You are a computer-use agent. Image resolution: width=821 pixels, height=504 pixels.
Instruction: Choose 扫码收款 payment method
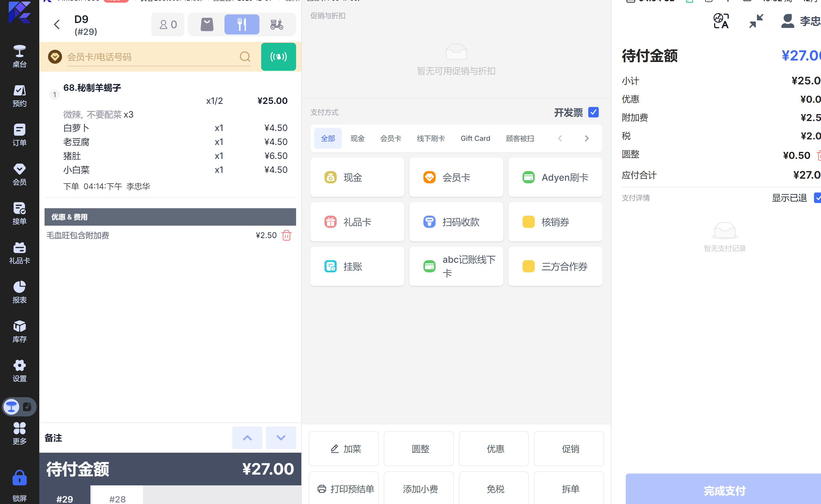point(456,222)
